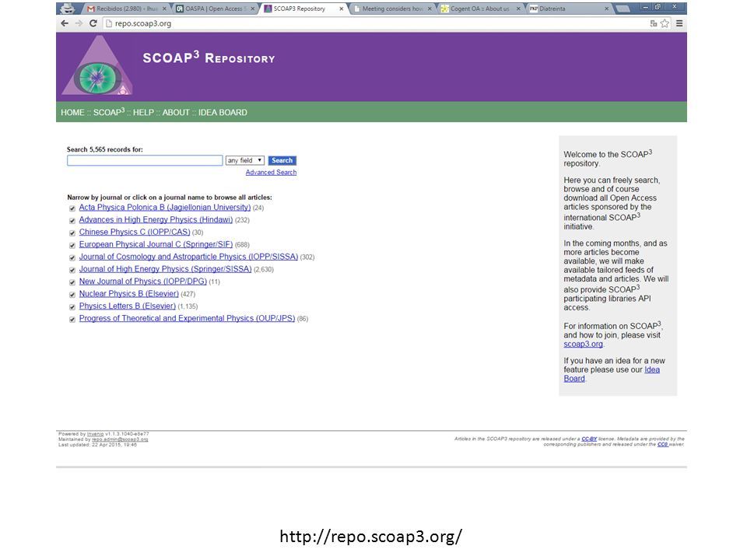
Task: Close the OASPA Open Access tab
Action: [253, 9]
